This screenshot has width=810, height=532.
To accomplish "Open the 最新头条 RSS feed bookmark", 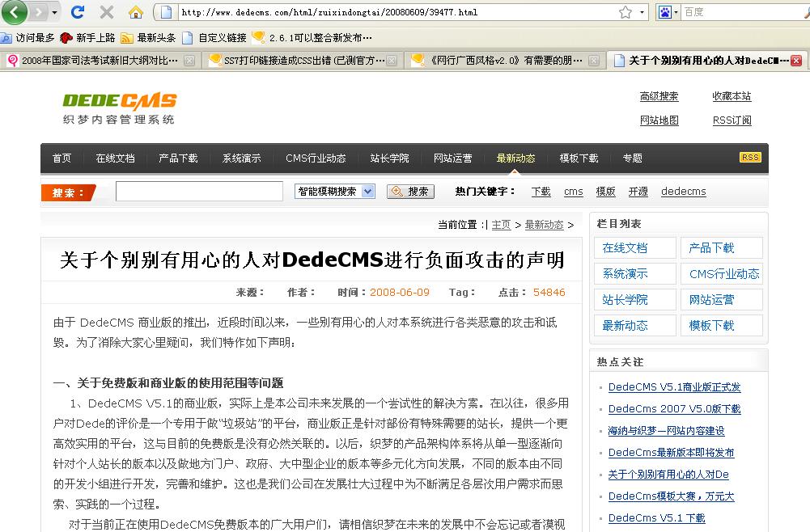I will [148, 38].
